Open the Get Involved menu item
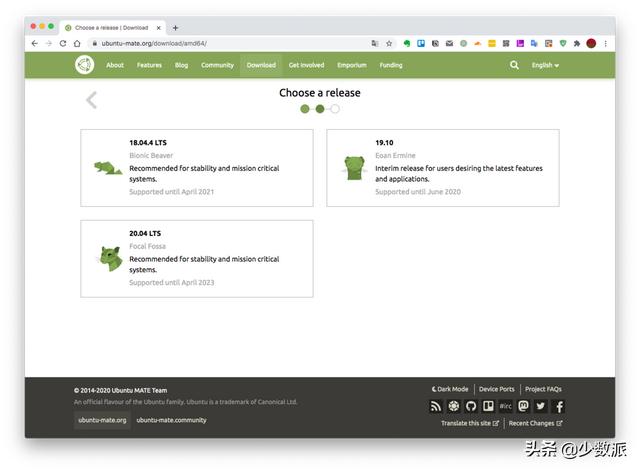This screenshot has height=471, width=640. coord(306,65)
